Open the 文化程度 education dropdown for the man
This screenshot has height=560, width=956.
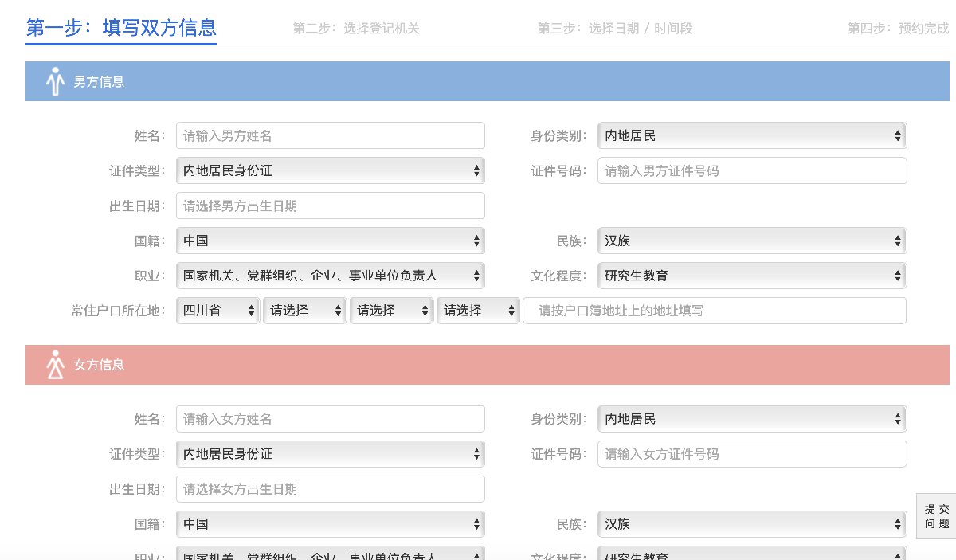point(751,275)
